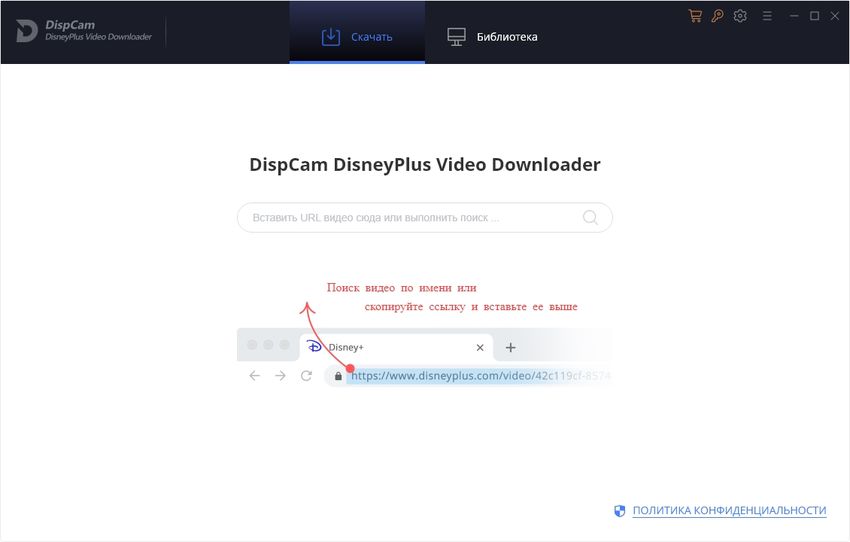Open the shopping cart purchase icon
This screenshot has width=850, height=542.
click(695, 16)
